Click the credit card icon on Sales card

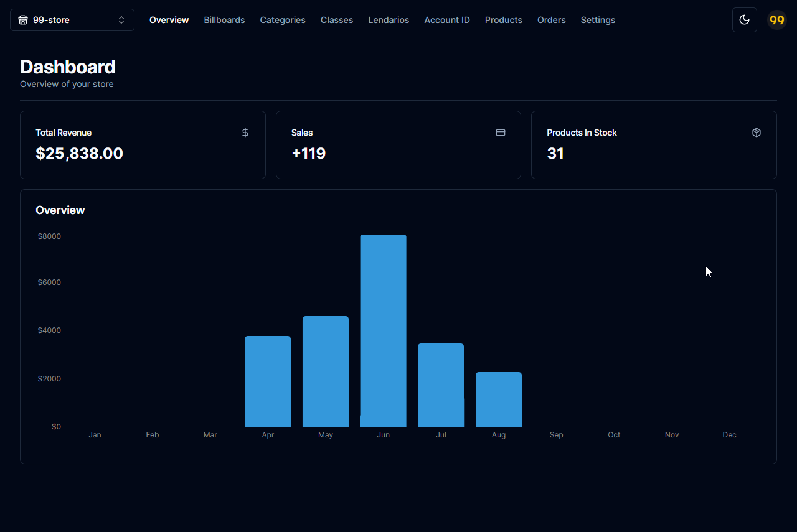point(501,133)
